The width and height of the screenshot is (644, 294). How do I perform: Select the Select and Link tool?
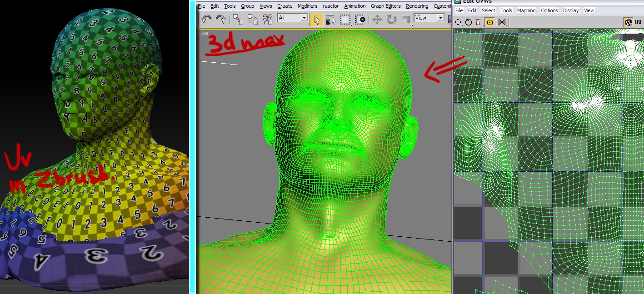[238, 19]
